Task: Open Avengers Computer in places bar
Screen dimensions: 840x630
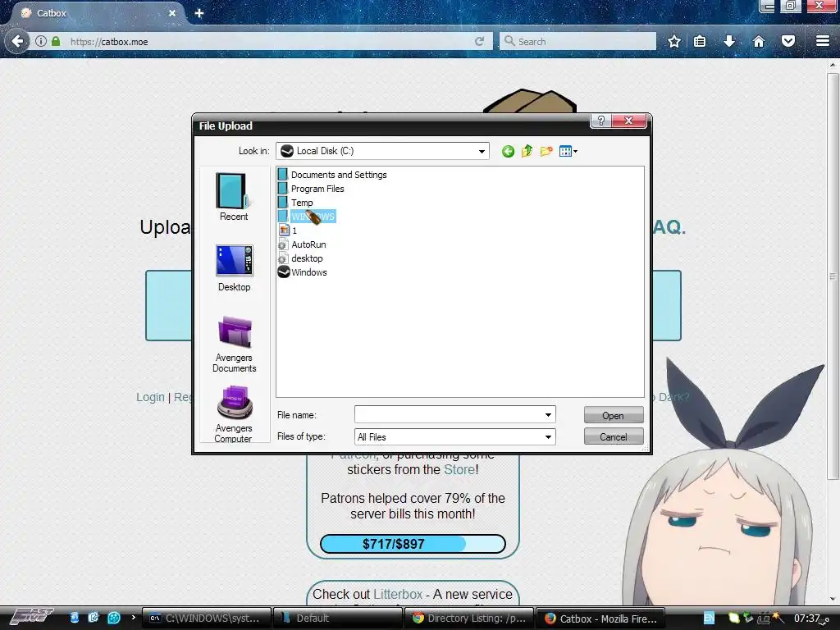Action: [234, 413]
